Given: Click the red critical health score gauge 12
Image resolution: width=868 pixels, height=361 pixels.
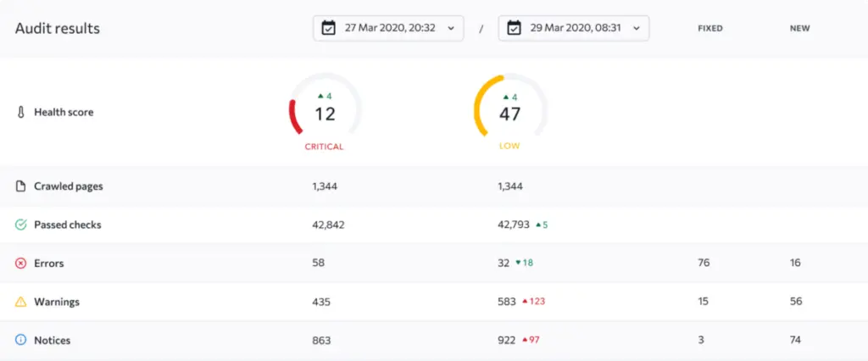Looking at the screenshot, I should [x=325, y=111].
